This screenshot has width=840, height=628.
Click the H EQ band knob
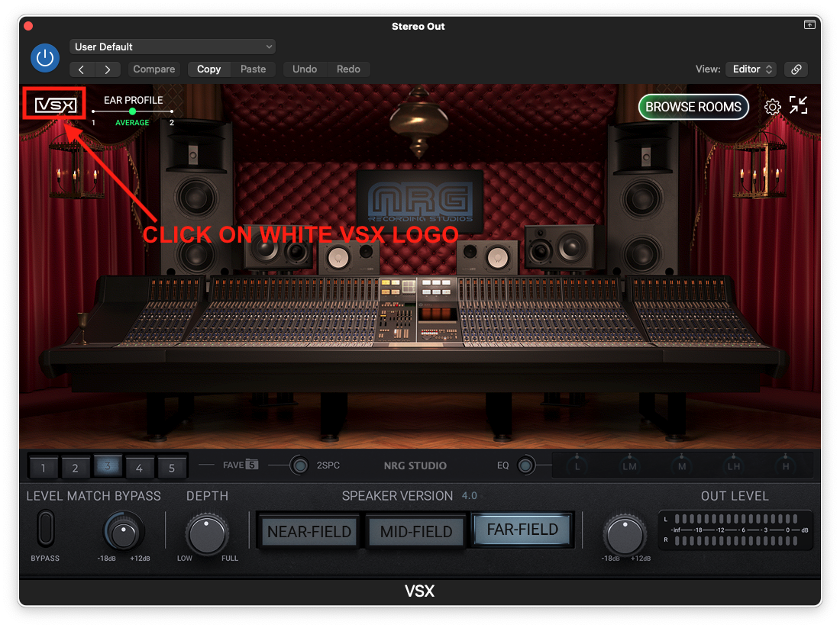785,465
